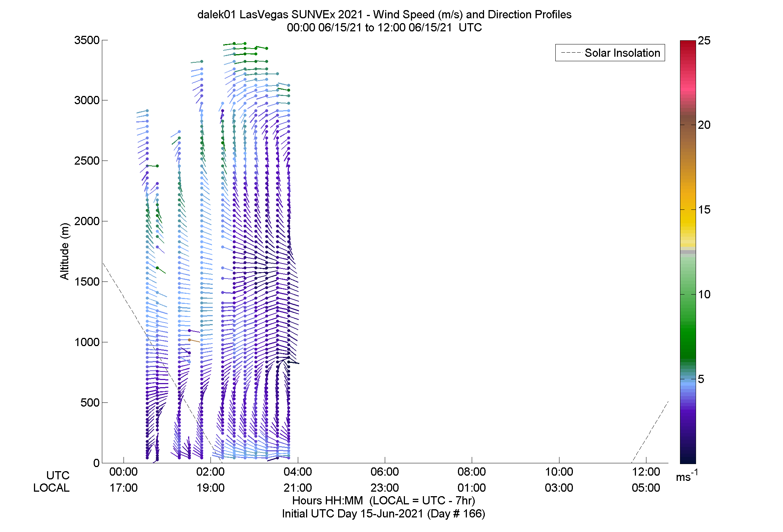The image size is (783, 532).
Task: Click the colorbar label 15
Action: (704, 209)
